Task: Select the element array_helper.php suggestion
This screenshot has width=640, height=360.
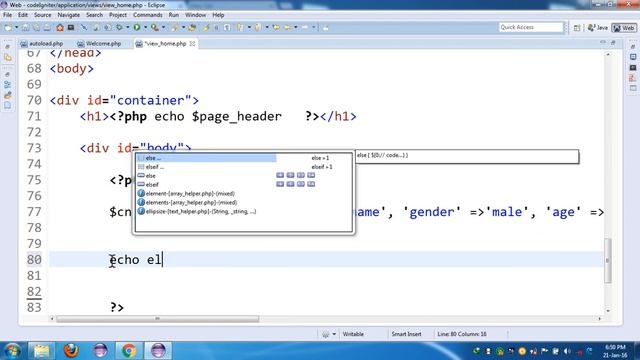Action: 243,193
